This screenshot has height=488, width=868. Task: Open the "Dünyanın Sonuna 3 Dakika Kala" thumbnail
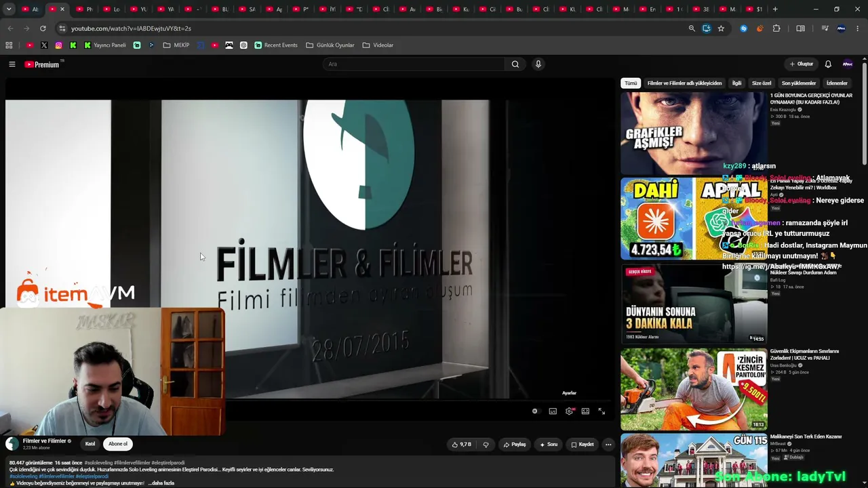pos(694,304)
